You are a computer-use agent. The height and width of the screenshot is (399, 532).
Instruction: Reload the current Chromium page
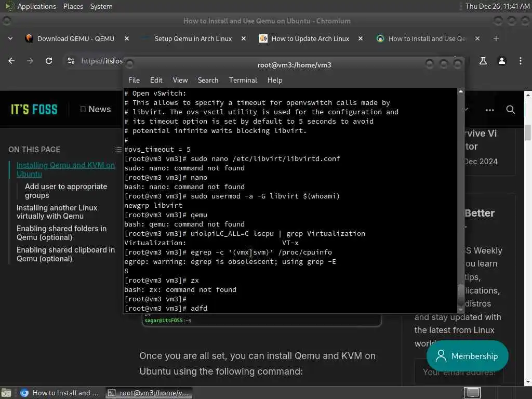49,61
